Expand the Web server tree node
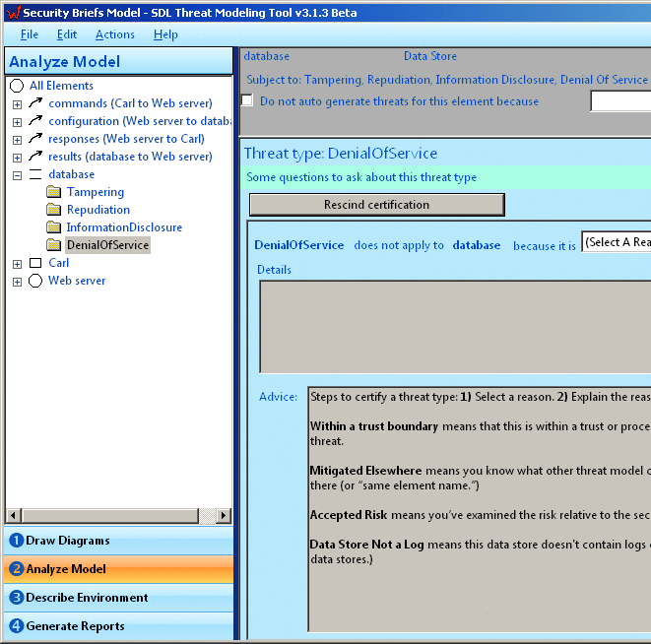The width and height of the screenshot is (651, 644). [x=17, y=282]
